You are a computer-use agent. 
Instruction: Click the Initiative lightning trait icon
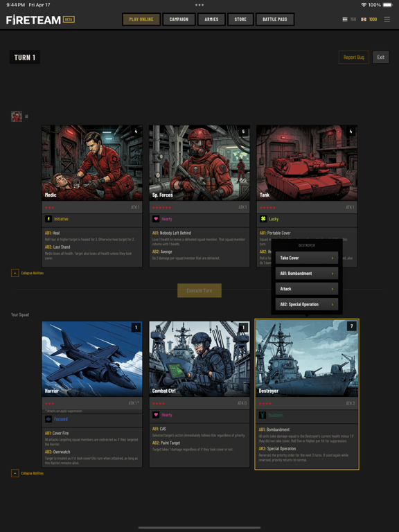[48, 219]
